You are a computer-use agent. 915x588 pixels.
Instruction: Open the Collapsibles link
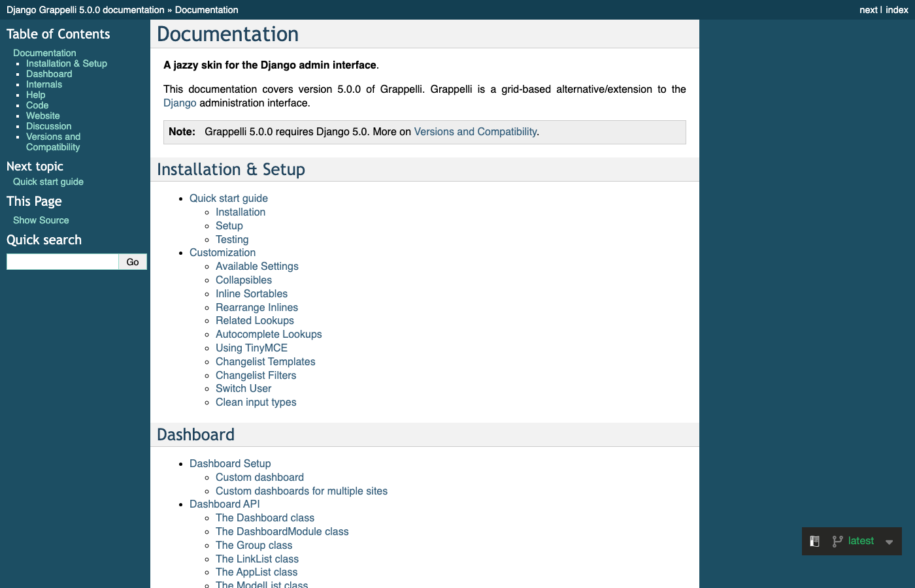[244, 280]
